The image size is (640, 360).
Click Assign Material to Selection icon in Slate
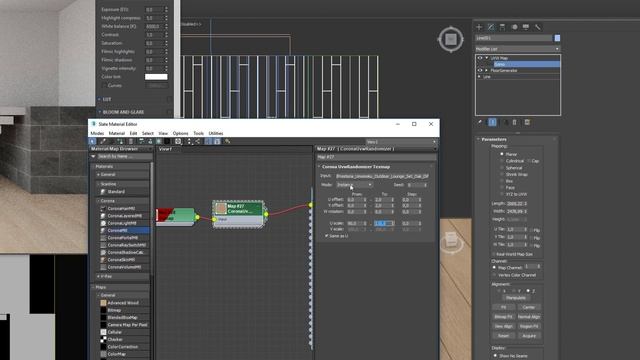(x=120, y=141)
